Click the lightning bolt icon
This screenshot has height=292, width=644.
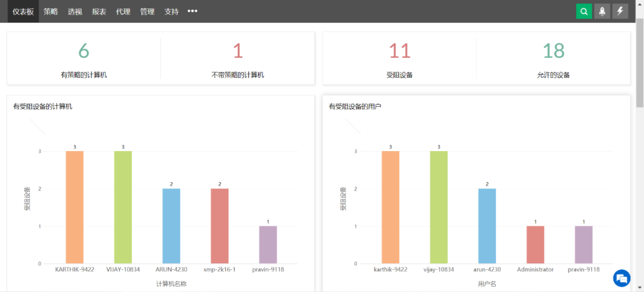(x=620, y=11)
